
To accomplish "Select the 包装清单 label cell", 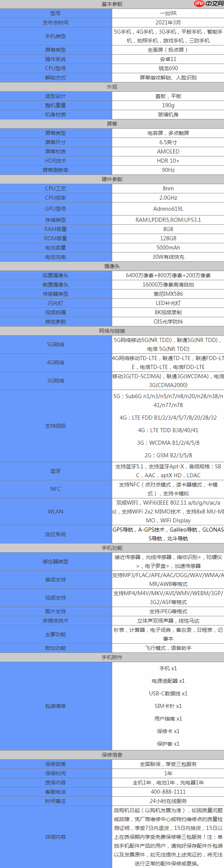I will [x=56, y=706].
